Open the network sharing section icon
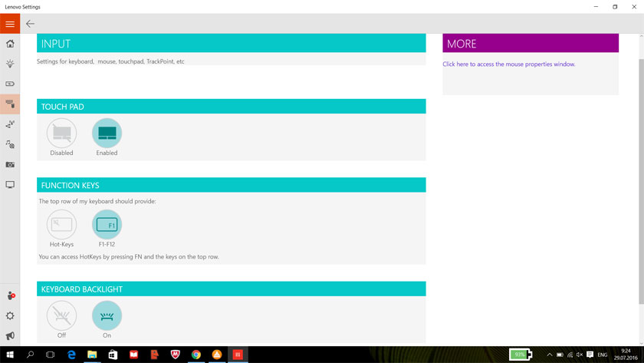The height and width of the screenshot is (363, 644). 10,124
